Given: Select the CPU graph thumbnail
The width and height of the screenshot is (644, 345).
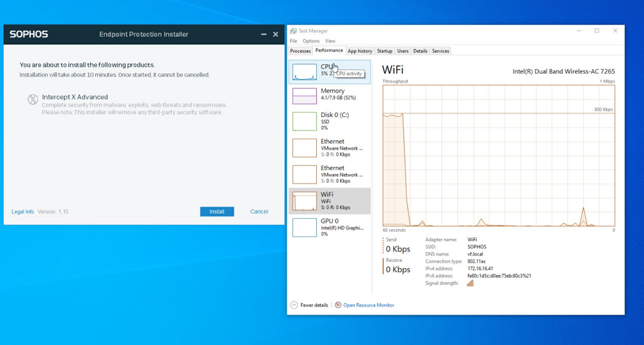Looking at the screenshot, I should pyautogui.click(x=304, y=72).
